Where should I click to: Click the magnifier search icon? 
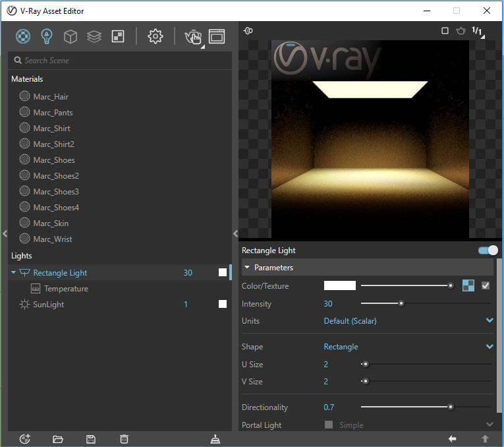18,60
